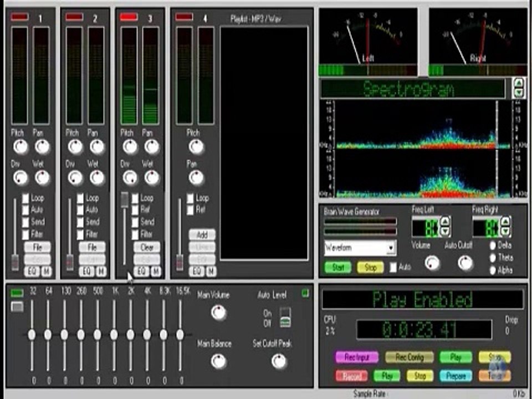Select the Delta radio button
532x399 pixels.
(493, 245)
